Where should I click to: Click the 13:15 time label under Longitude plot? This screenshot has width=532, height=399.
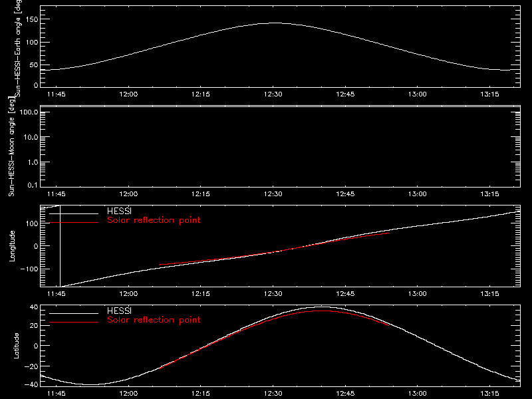coord(489,294)
